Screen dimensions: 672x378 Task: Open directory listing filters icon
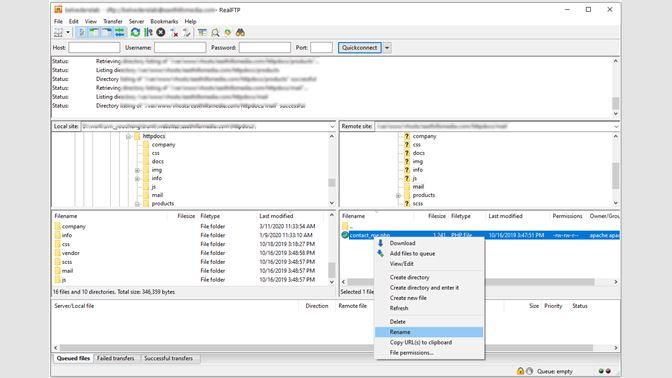point(202,33)
